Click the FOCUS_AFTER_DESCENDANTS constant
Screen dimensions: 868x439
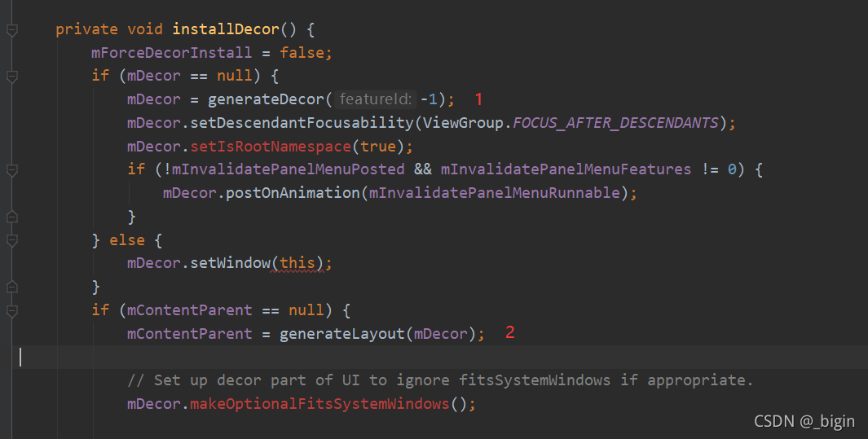click(615, 123)
